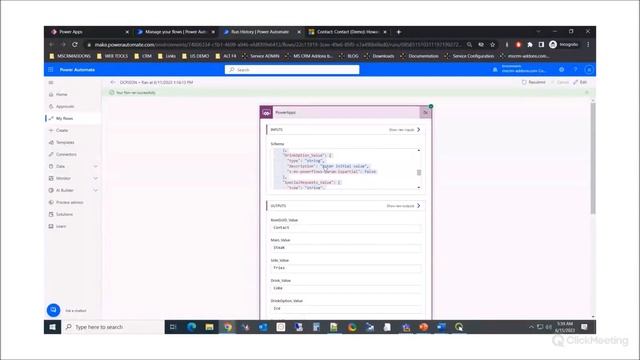This screenshot has height=360, width=640.
Task: Open the app launcher waffle icon
Action: tap(51, 70)
